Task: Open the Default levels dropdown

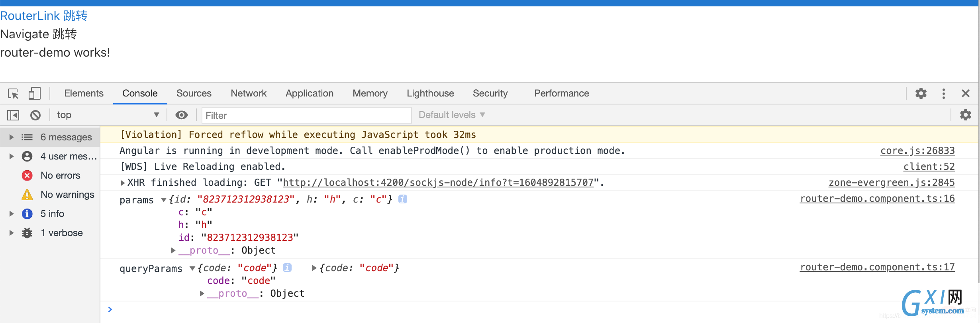Action: (452, 115)
